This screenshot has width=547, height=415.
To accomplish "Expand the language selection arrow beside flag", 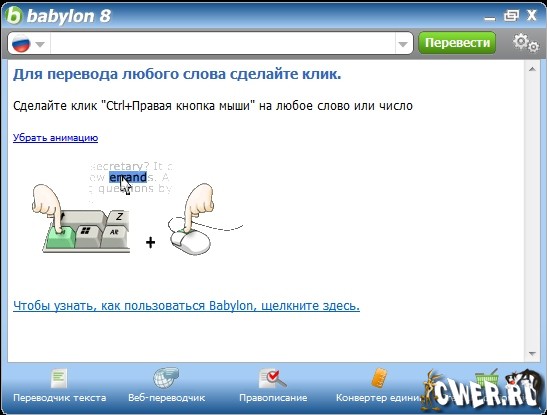I will (40, 44).
